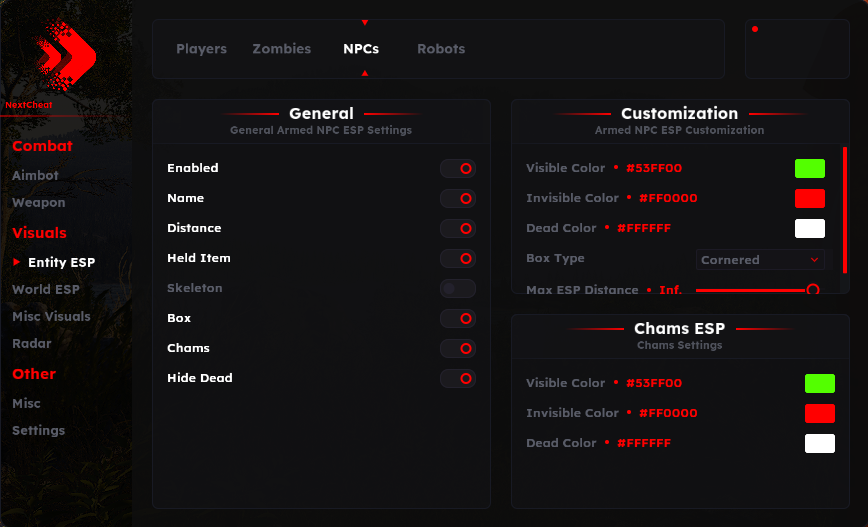Open the Aimbot section
This screenshot has height=527, width=868.
coord(35,175)
